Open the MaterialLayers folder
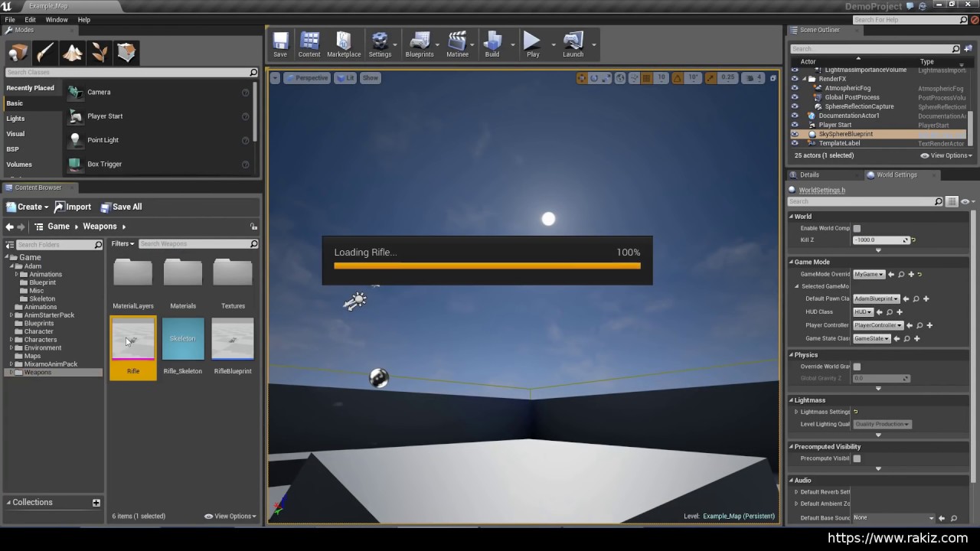This screenshot has height=551, width=980. [133, 274]
